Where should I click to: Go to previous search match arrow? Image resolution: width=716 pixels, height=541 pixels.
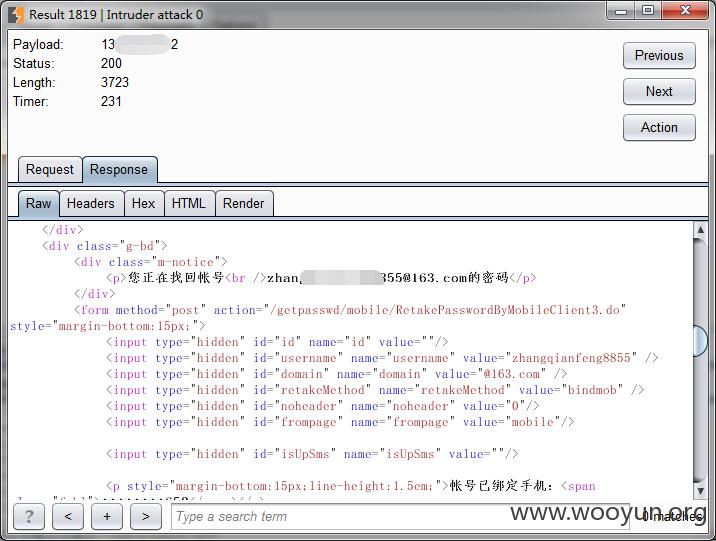[x=68, y=516]
